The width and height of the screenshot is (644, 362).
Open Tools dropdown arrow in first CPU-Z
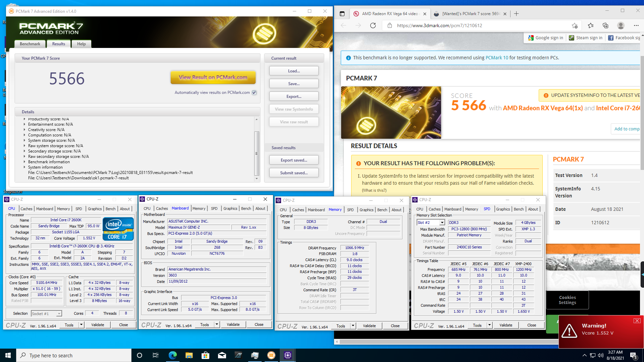(x=81, y=325)
